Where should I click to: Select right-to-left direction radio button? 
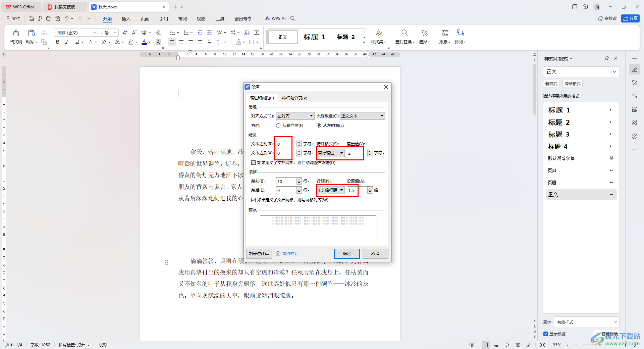coord(278,126)
